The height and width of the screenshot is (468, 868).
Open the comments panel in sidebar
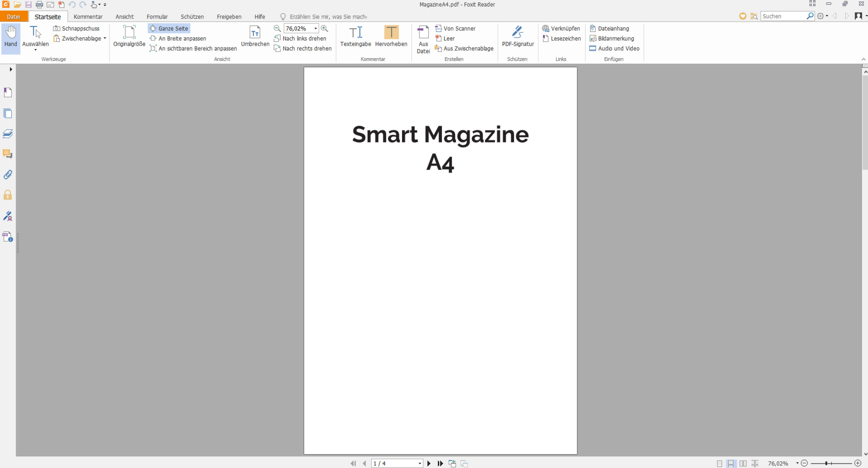tap(8, 154)
